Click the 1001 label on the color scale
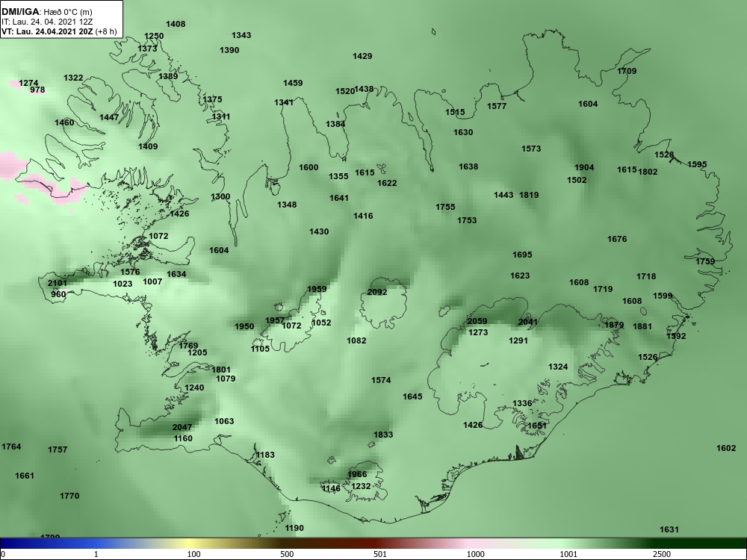 pyautogui.click(x=568, y=554)
